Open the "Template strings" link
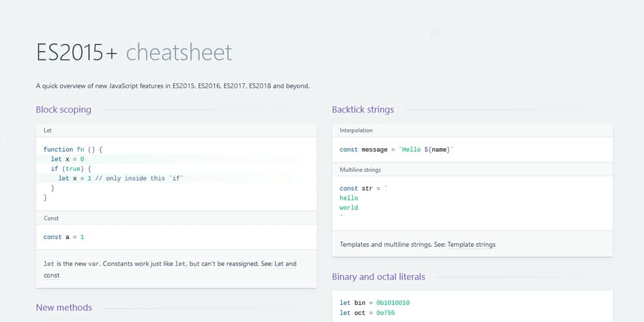Screen dimensions: 644x322 [x=471, y=244]
